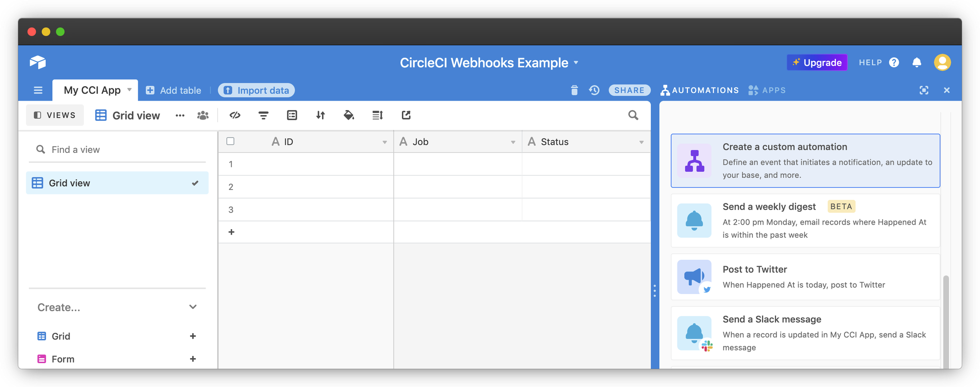Click the Import data button
Screen dimensions: 980x387
point(257,90)
